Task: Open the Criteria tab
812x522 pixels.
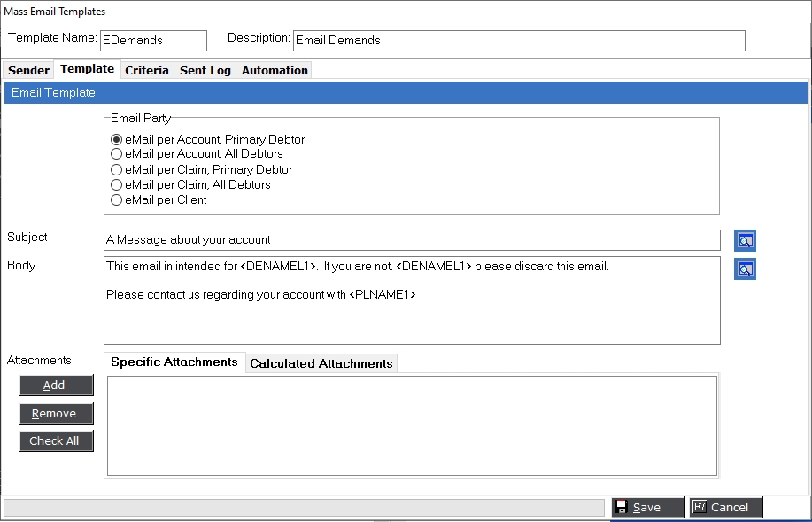Action: (x=146, y=70)
